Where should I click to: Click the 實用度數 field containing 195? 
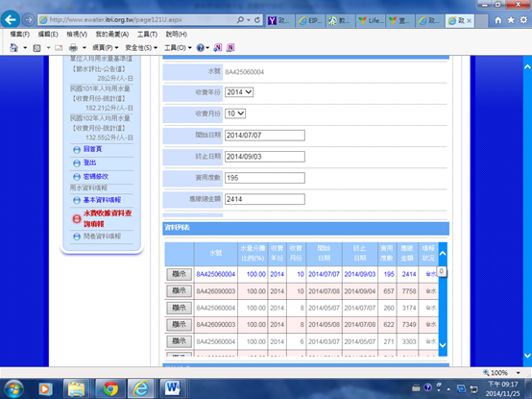265,178
